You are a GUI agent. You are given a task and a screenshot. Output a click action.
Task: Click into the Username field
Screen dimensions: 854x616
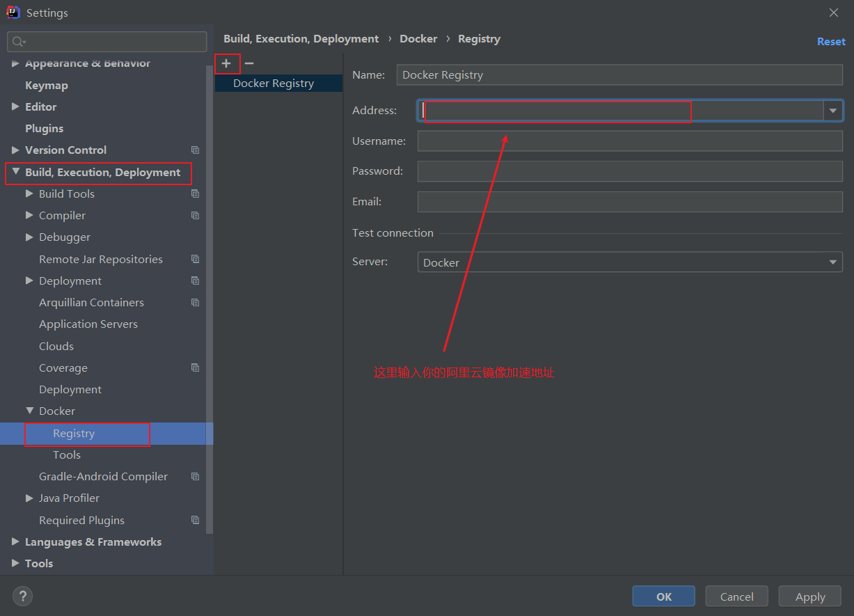tap(630, 141)
